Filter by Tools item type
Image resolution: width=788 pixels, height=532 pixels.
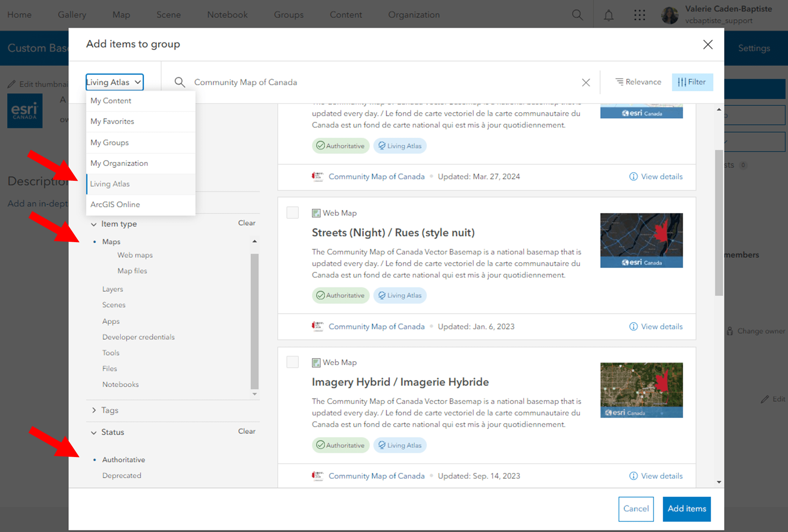[x=111, y=353]
